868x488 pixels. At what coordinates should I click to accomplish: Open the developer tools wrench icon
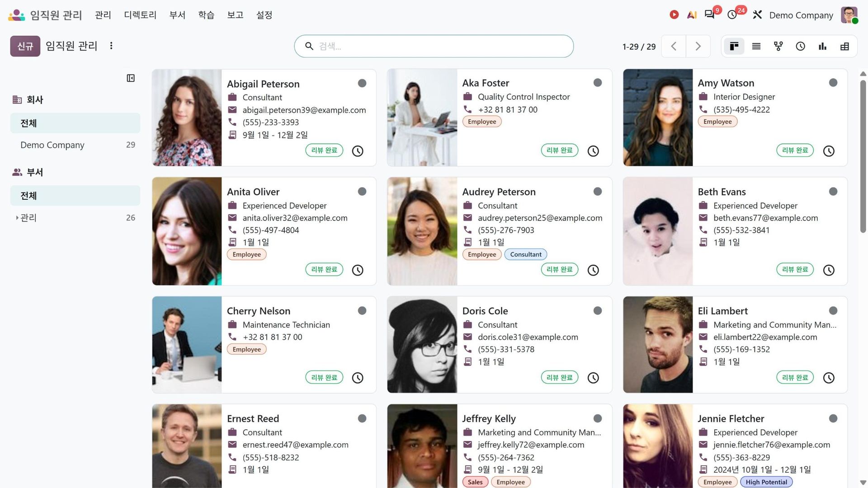click(x=757, y=15)
